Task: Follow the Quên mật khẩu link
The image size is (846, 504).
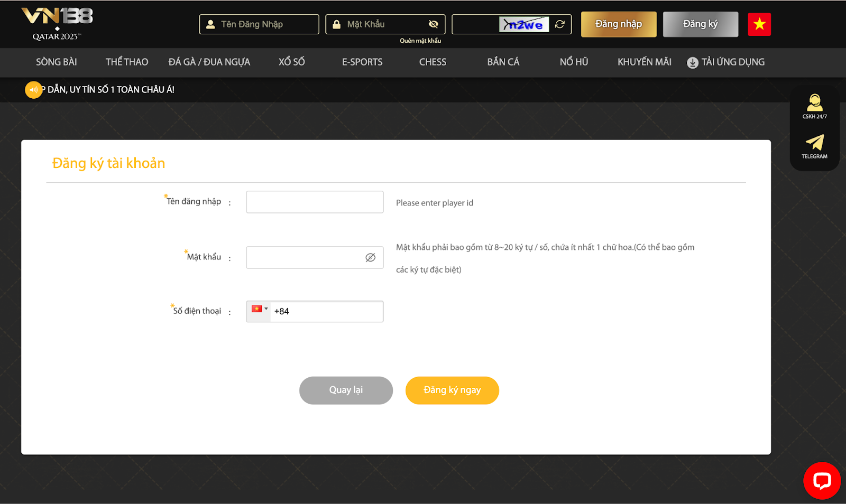Action: click(x=420, y=41)
